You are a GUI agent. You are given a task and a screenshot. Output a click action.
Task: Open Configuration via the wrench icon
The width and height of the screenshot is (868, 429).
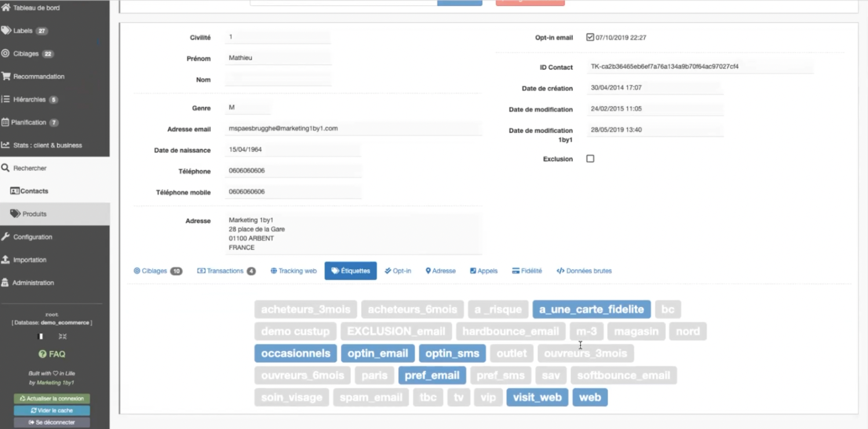6,237
